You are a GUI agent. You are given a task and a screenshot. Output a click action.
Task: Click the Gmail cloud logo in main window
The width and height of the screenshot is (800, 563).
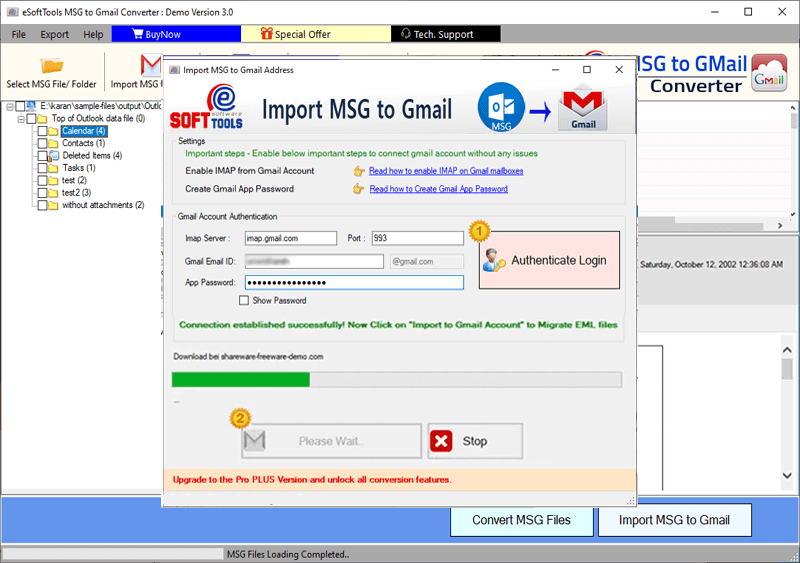(x=769, y=74)
